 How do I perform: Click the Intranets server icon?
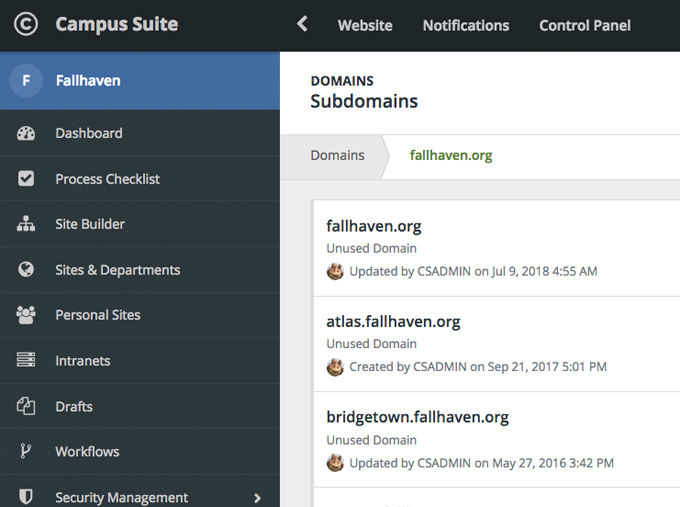coord(26,361)
